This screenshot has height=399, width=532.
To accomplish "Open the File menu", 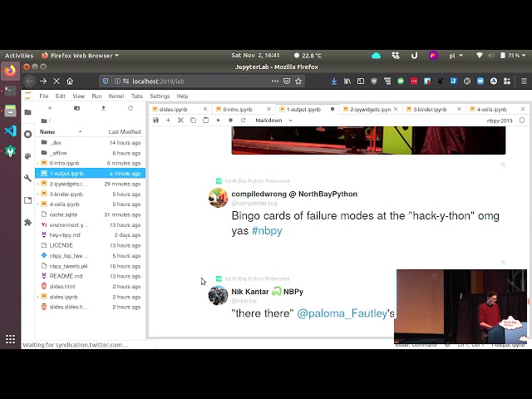I will point(44,96).
